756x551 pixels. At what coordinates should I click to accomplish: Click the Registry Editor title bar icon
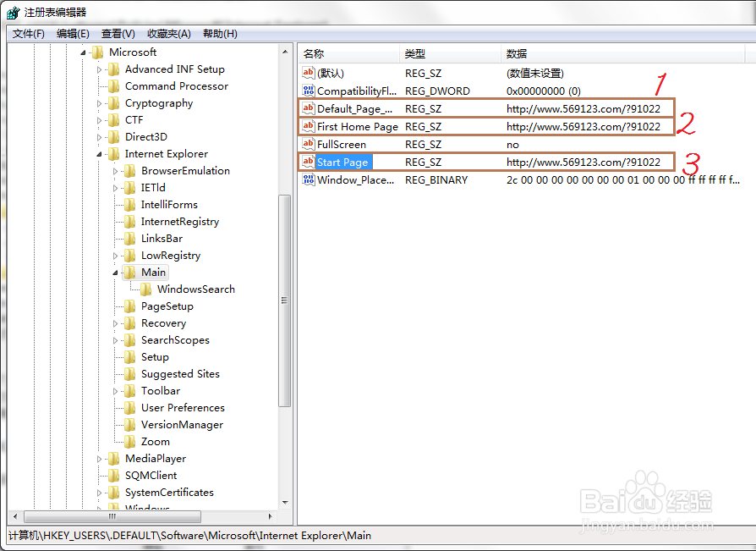coord(13,12)
